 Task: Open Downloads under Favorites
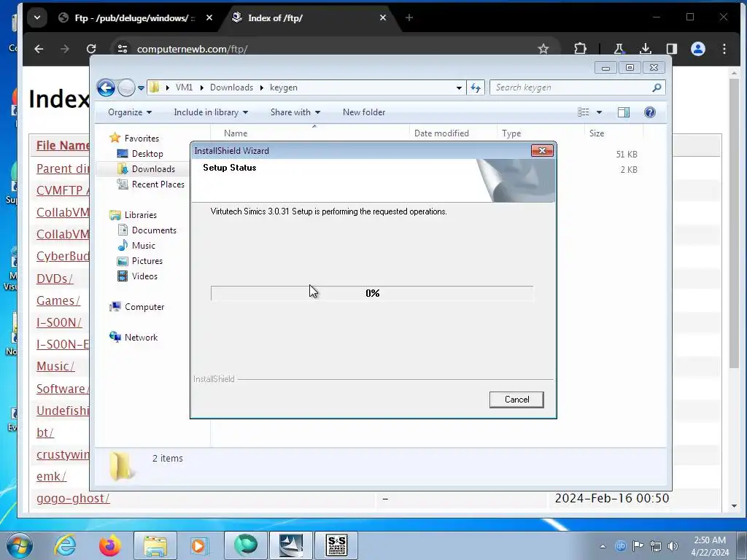click(153, 169)
